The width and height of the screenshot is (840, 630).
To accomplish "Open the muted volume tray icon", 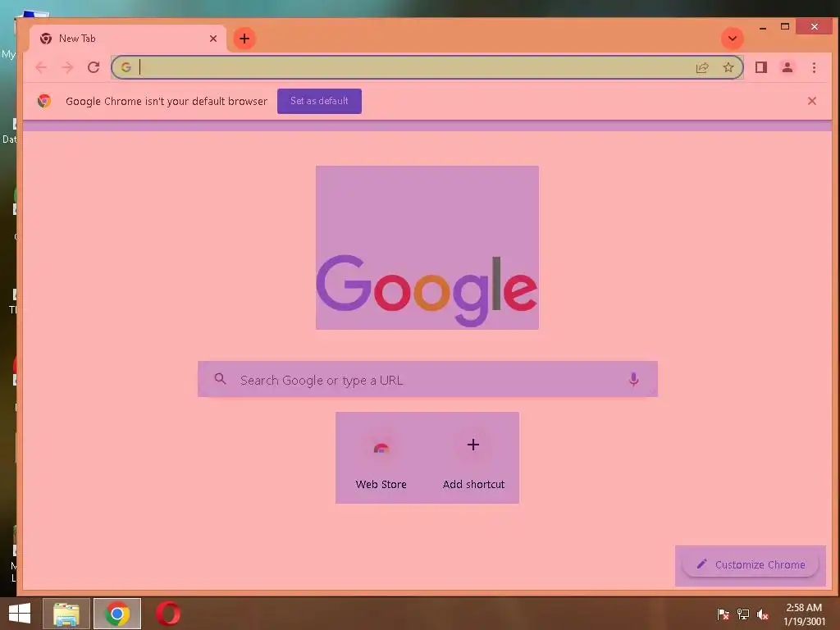I will coord(763,614).
